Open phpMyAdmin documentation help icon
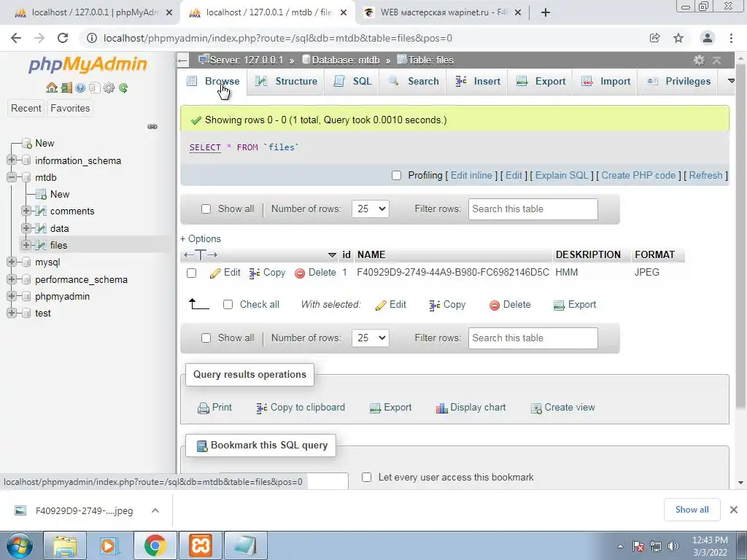The width and height of the screenshot is (747, 560). click(x=80, y=87)
